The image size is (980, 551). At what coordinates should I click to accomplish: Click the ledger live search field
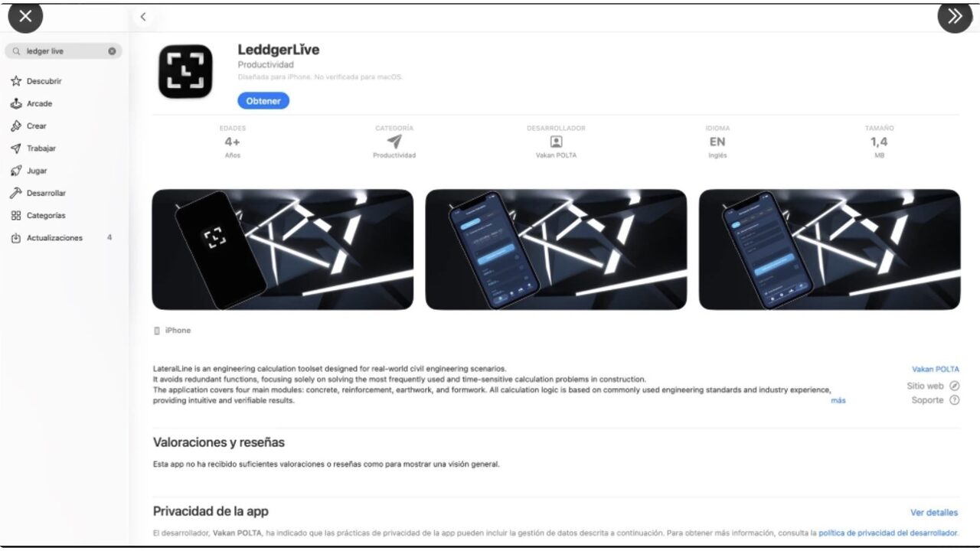(63, 51)
